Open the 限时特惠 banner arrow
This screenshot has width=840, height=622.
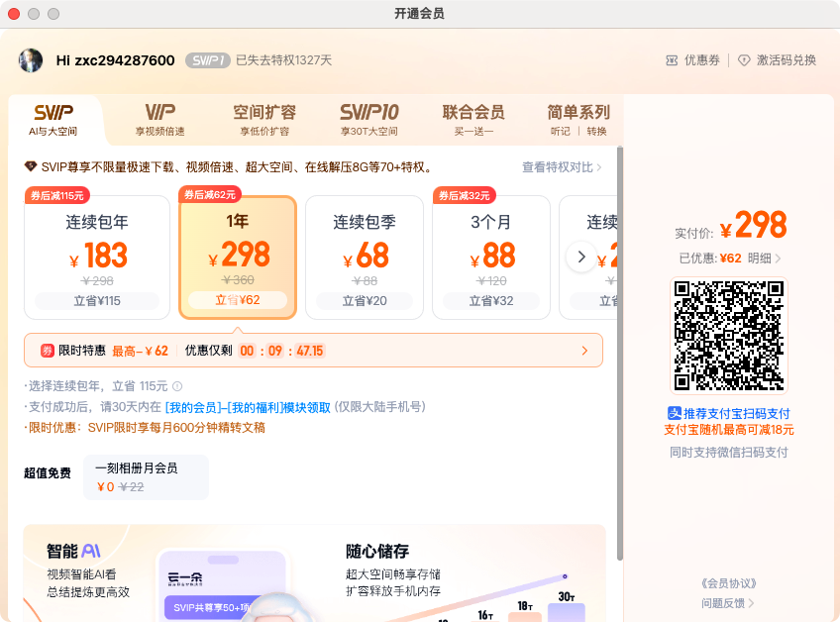pos(584,351)
